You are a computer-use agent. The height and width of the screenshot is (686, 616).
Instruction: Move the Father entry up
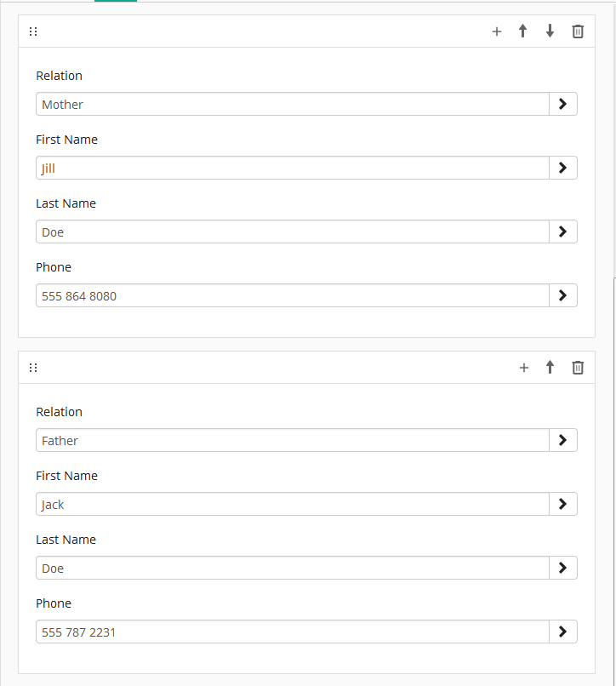coord(550,367)
